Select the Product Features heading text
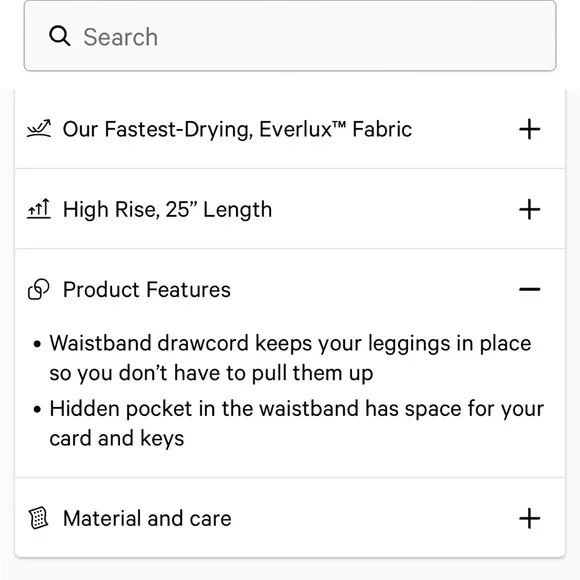This screenshot has width=580, height=580. click(x=147, y=290)
